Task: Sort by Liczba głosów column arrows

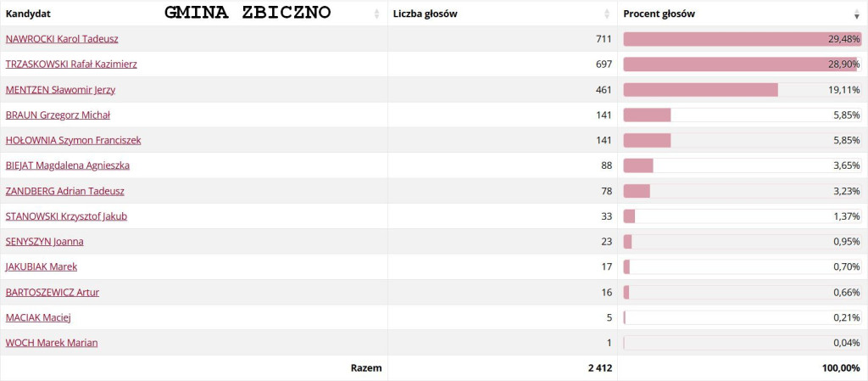Action: (607, 14)
